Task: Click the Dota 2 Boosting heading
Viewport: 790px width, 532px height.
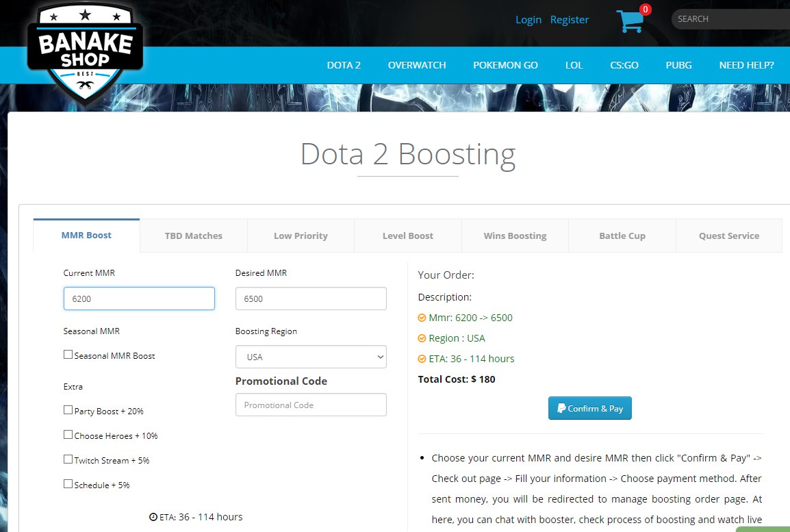Action: [408, 153]
